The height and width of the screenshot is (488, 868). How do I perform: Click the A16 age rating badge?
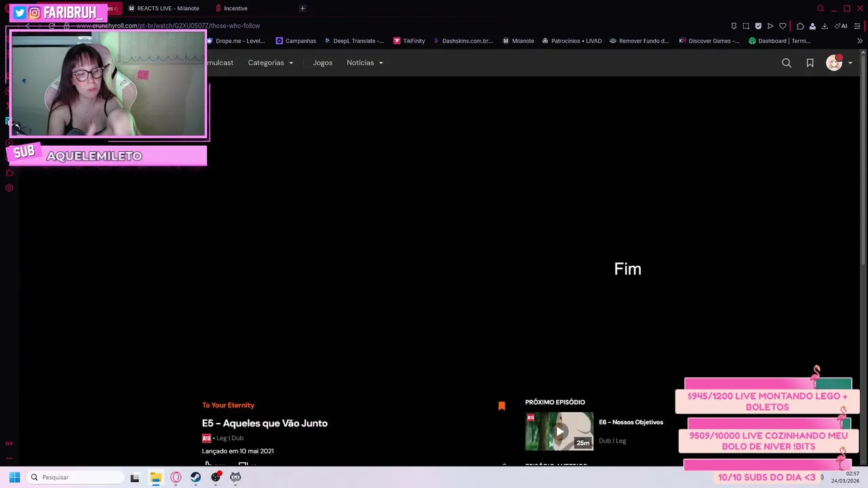click(x=207, y=439)
